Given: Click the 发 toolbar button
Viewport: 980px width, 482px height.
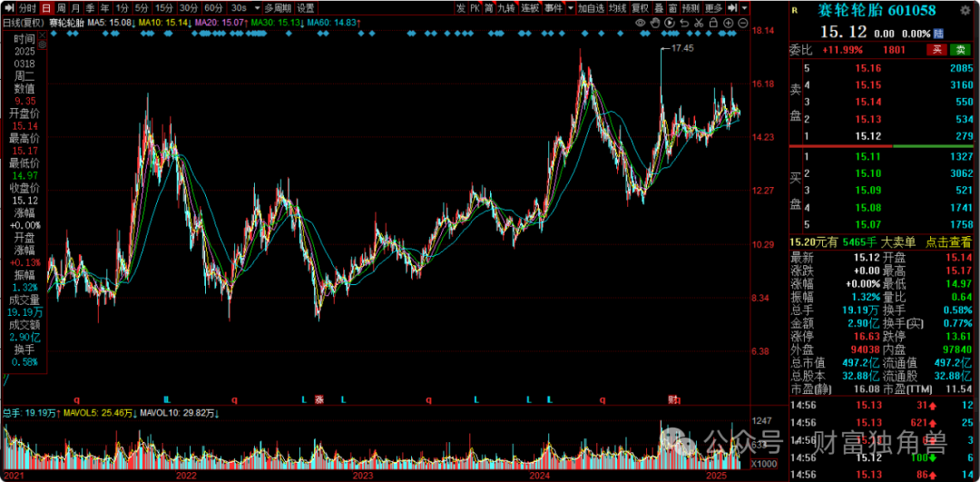Looking at the screenshot, I should [461, 7].
